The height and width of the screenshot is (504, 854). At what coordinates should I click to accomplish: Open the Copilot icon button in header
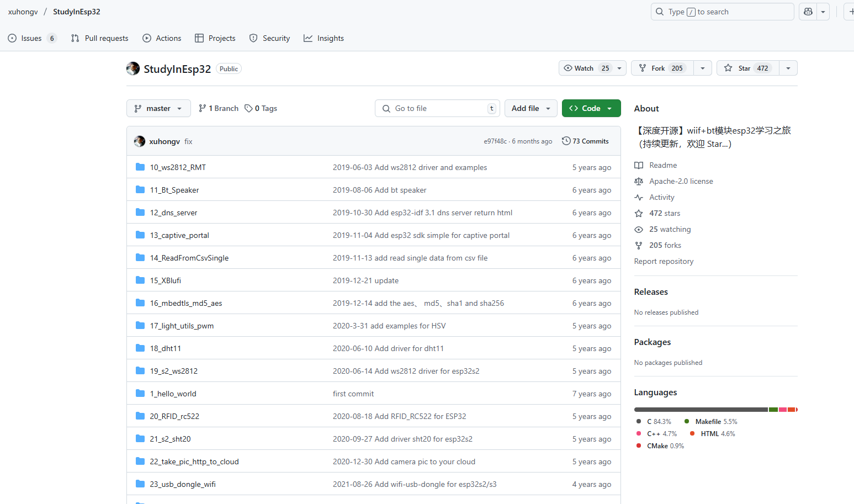808,12
